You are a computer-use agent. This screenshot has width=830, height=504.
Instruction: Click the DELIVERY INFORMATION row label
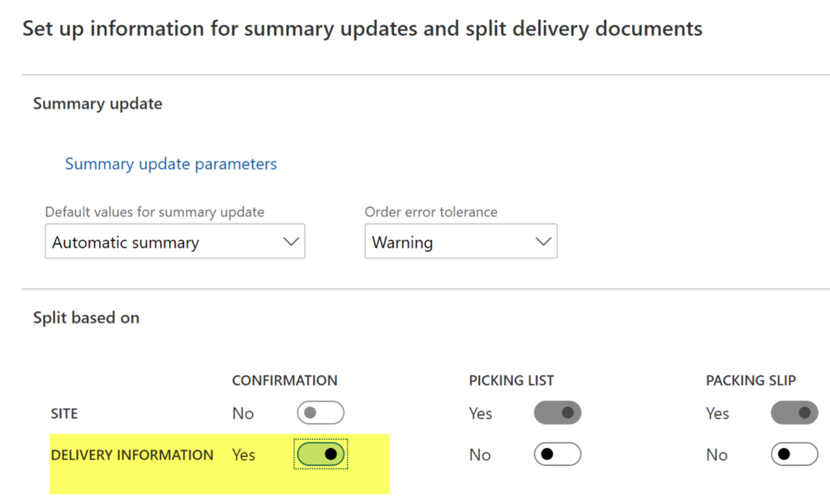(132, 455)
